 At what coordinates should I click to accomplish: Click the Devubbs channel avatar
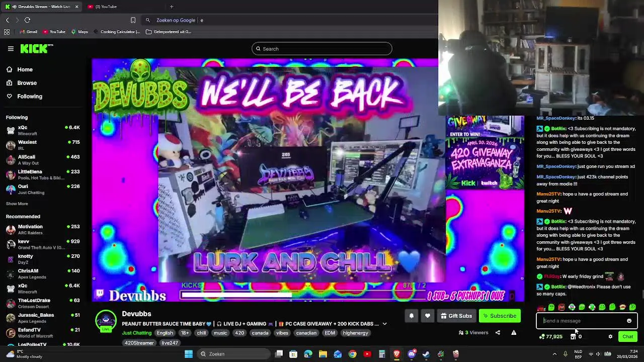(x=106, y=321)
